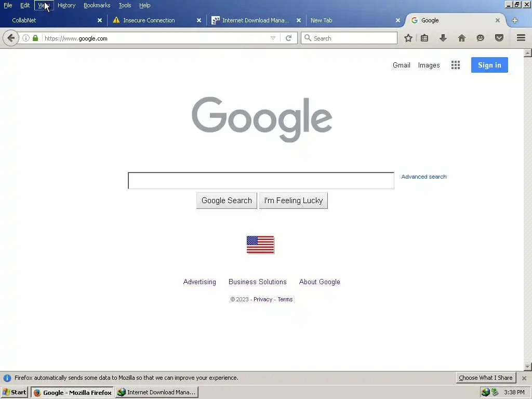Click the search magnifier icon in search box
This screenshot has width=532, height=399.
pyautogui.click(x=308, y=38)
